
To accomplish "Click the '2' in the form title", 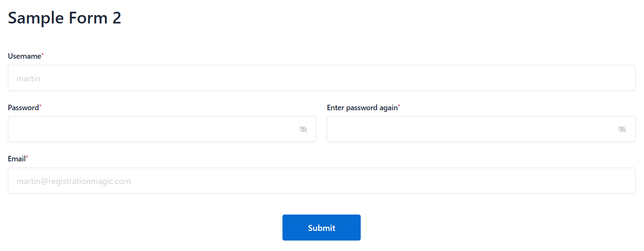I will (x=117, y=18).
